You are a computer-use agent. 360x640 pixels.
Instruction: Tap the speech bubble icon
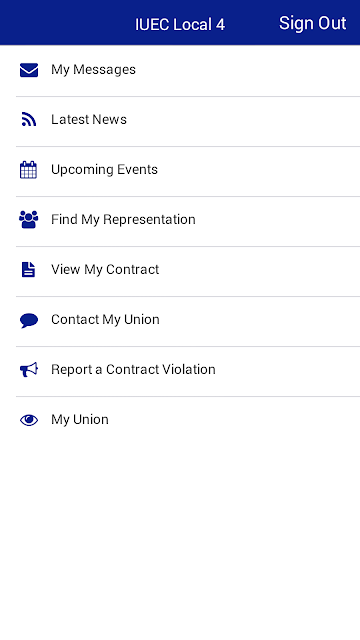tap(29, 320)
